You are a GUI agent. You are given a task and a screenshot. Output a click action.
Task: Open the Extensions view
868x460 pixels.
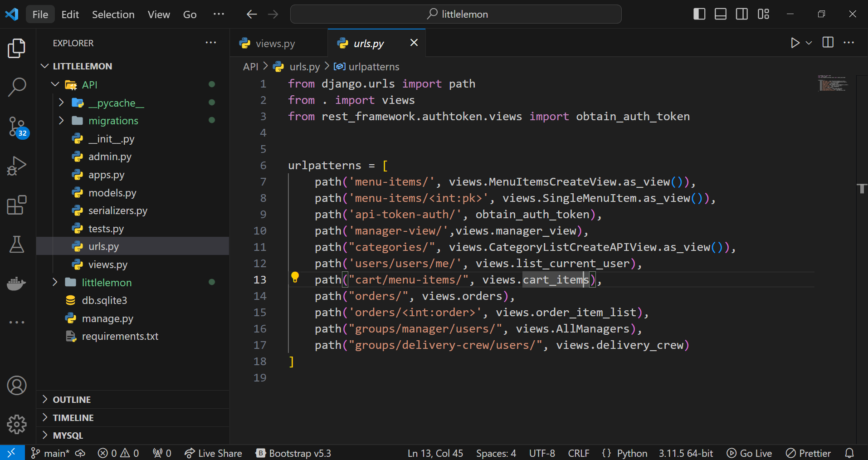[x=17, y=205]
